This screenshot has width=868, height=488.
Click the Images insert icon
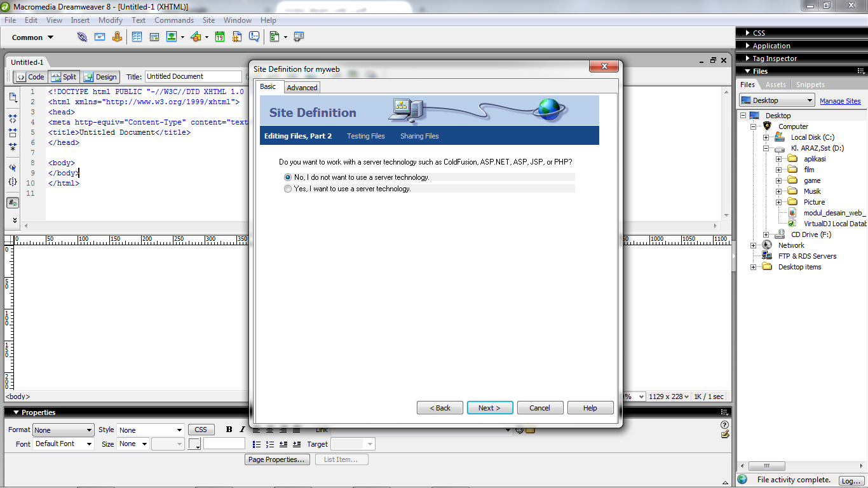pyautogui.click(x=171, y=37)
